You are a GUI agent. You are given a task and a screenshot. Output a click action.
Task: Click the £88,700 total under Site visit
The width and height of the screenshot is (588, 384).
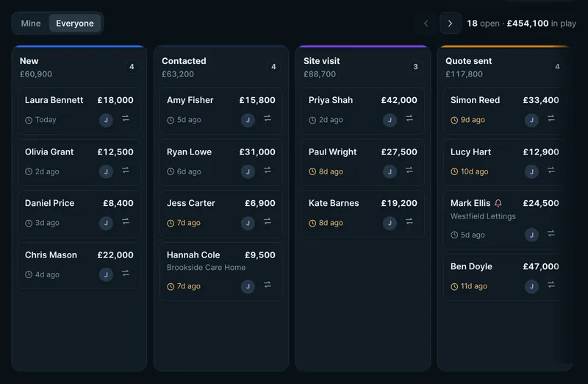pos(320,74)
